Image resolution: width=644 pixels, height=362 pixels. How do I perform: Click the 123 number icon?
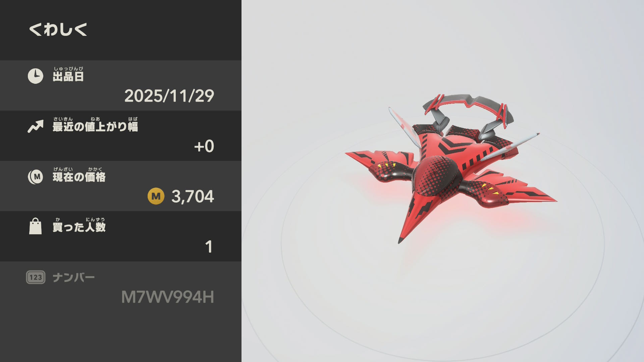point(36,277)
